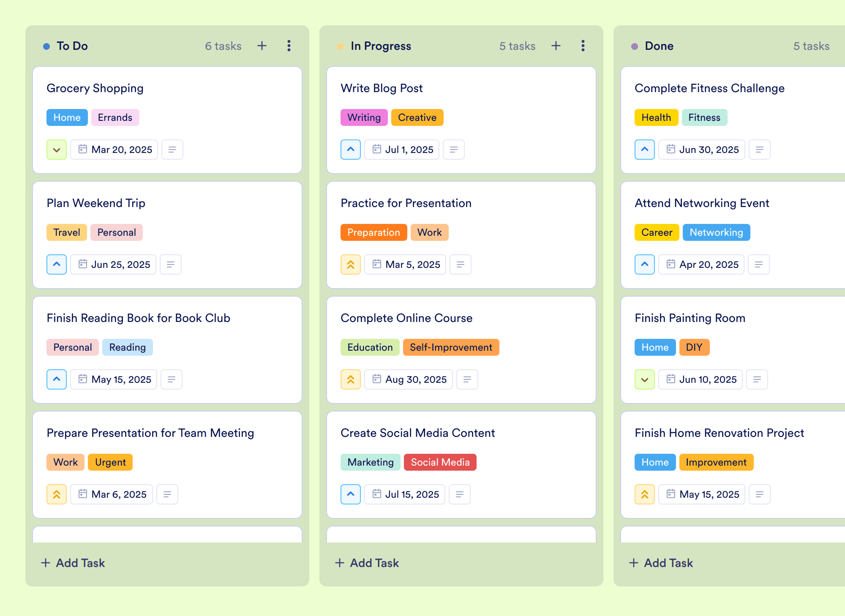Open the Mar 20, 2025 due date picker

tap(114, 150)
